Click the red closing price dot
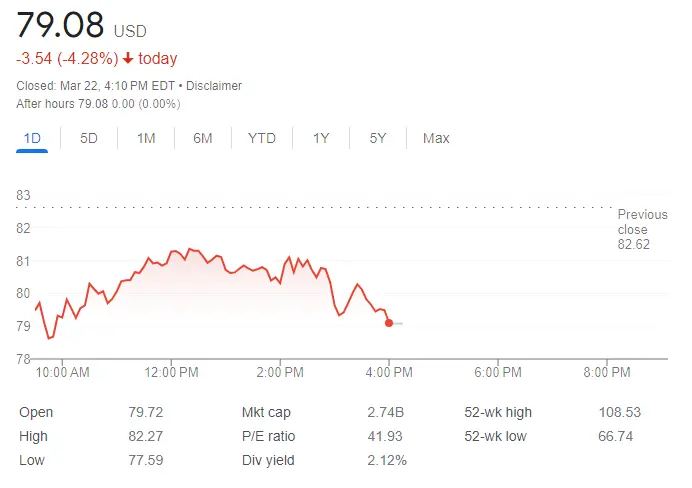The height and width of the screenshot is (488, 692). click(389, 323)
